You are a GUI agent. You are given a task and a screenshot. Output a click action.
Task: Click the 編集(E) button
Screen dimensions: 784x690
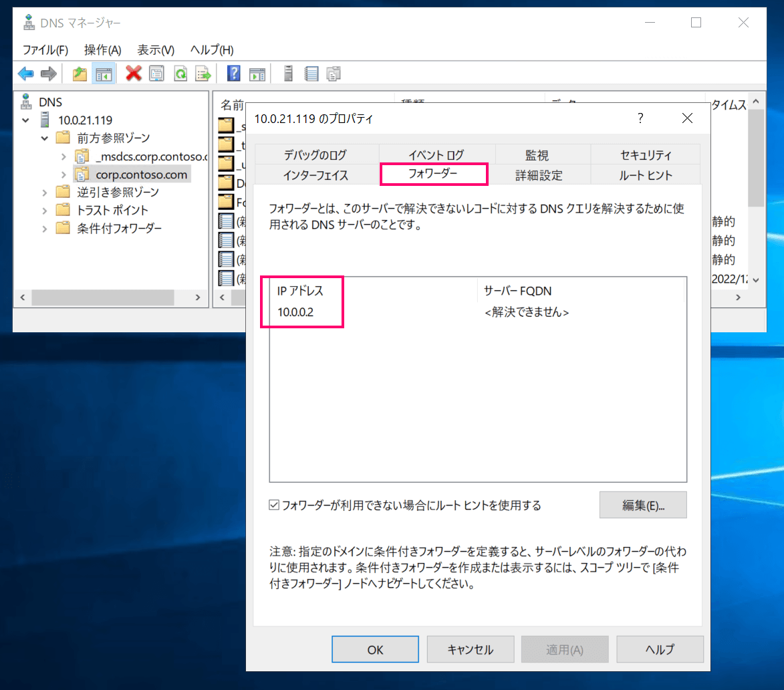(x=642, y=505)
